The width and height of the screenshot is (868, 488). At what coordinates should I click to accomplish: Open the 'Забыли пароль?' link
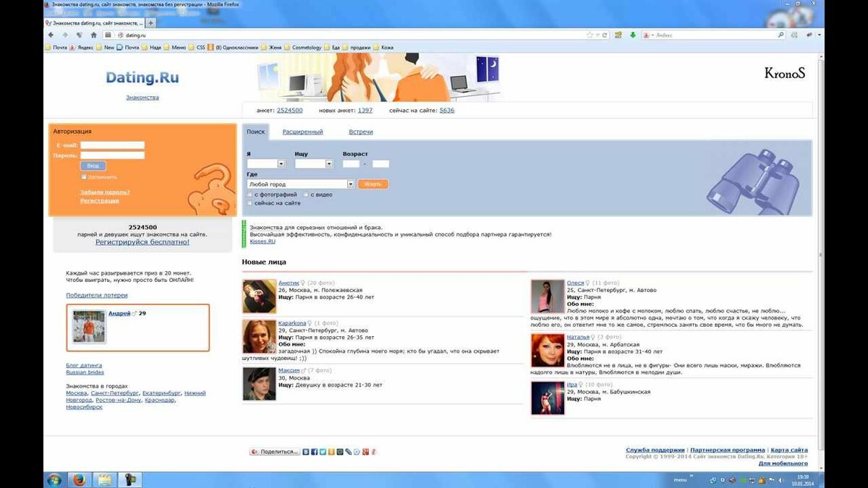(105, 192)
